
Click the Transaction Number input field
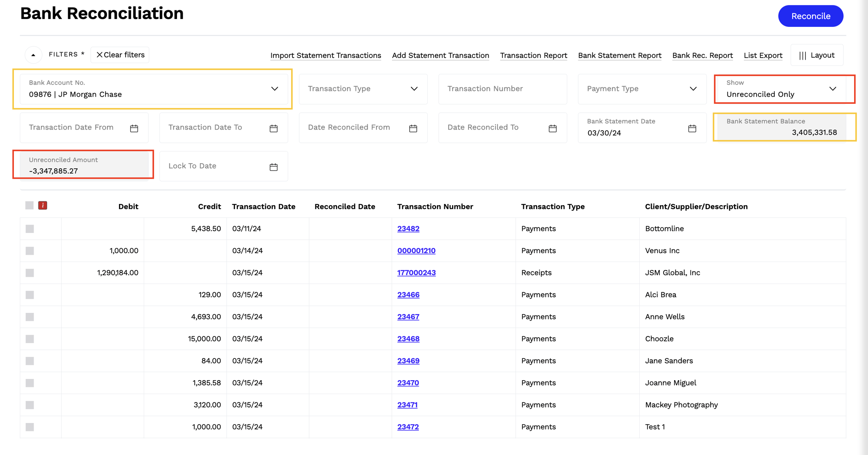click(503, 89)
